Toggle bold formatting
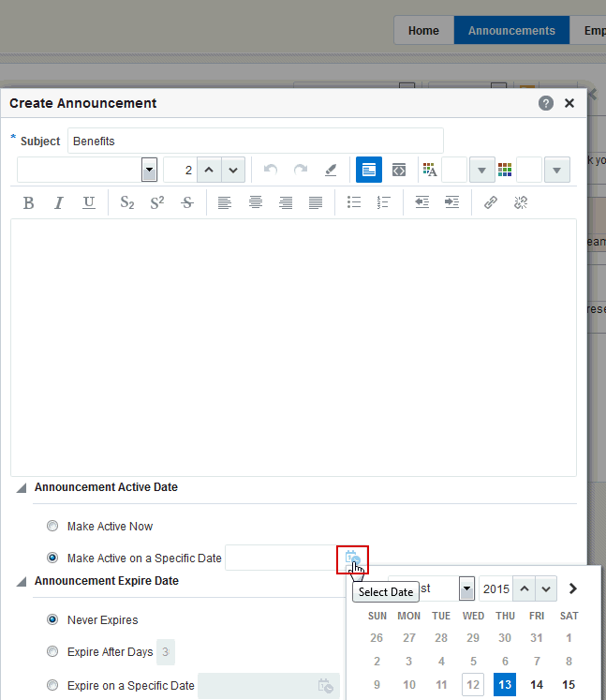This screenshot has height=700, width=606. [28, 202]
